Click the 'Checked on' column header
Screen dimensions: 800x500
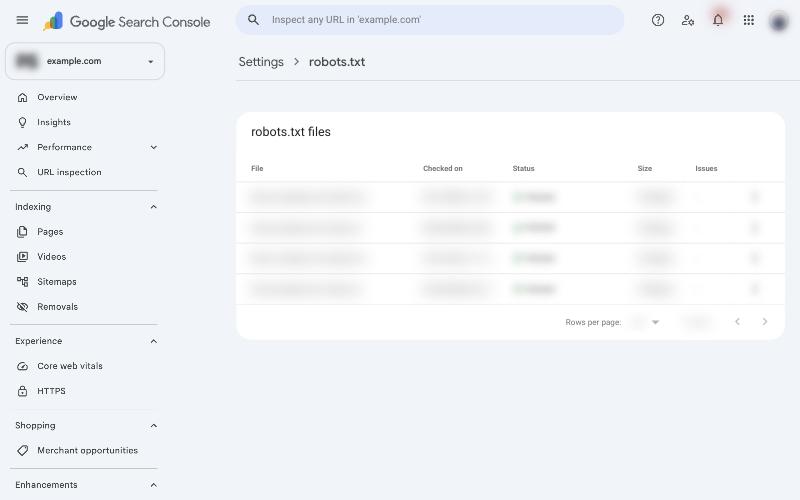coord(443,168)
